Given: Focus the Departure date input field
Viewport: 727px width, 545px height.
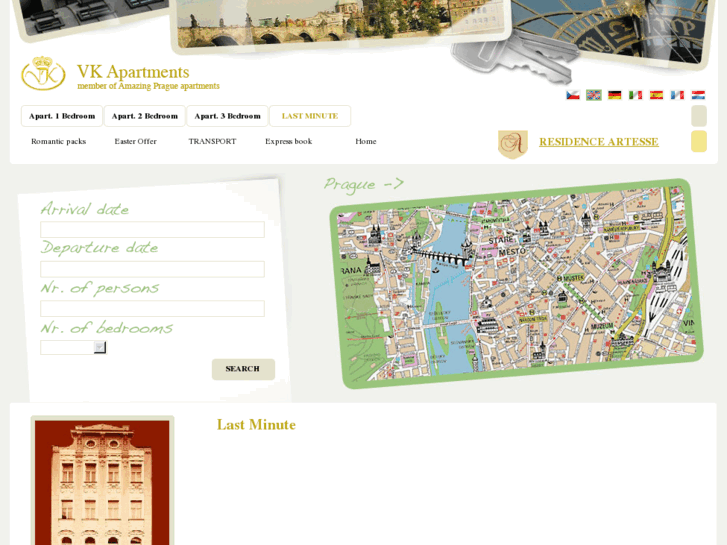Looking at the screenshot, I should [x=153, y=269].
